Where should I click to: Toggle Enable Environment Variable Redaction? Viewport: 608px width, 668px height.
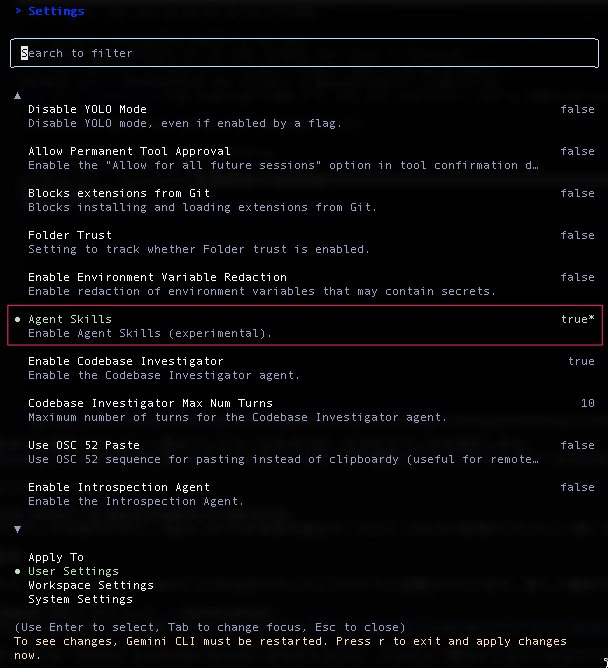[x=157, y=277]
